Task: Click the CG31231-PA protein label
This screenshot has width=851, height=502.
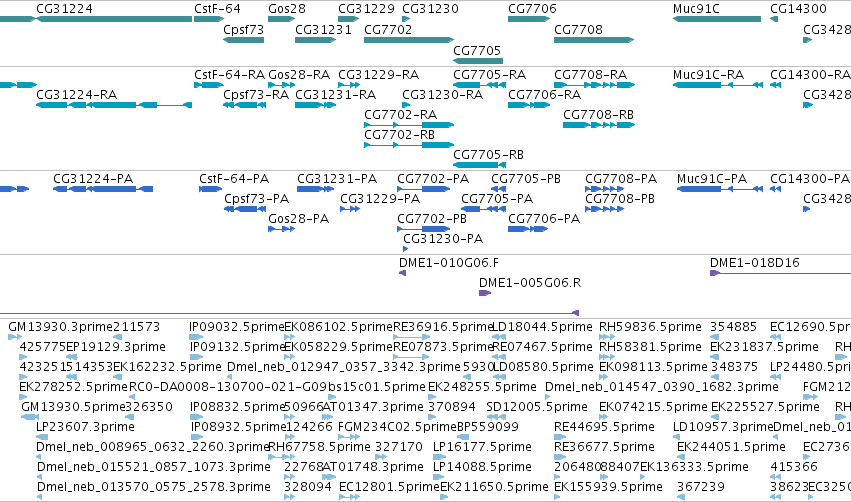Action: click(x=337, y=179)
